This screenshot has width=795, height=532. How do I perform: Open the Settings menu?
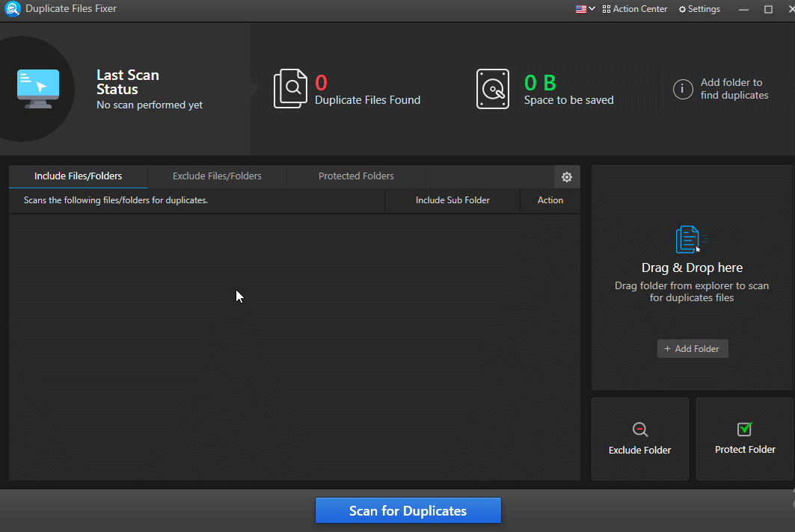click(699, 9)
